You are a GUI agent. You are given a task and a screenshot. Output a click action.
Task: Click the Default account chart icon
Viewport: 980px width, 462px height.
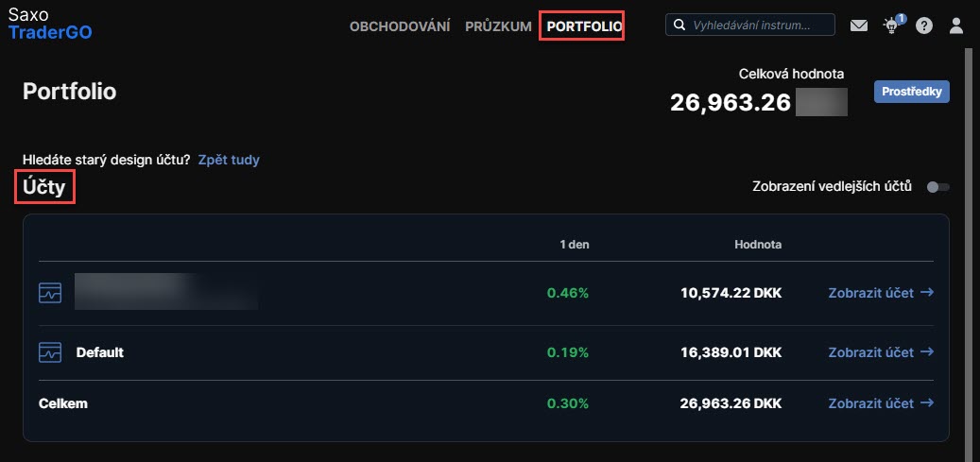click(x=50, y=352)
